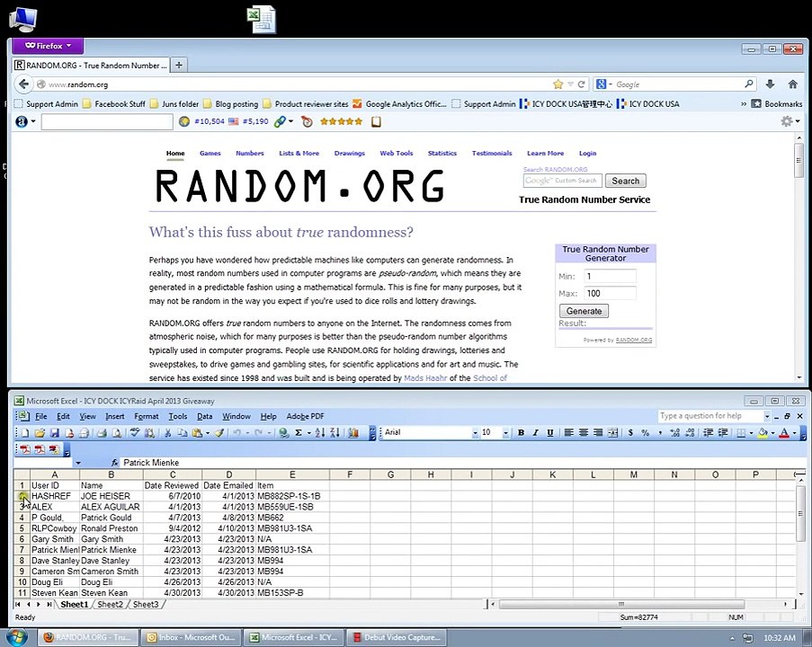Expand the bookmarks toolbar overflow chevron
812x647 pixels.
point(744,103)
